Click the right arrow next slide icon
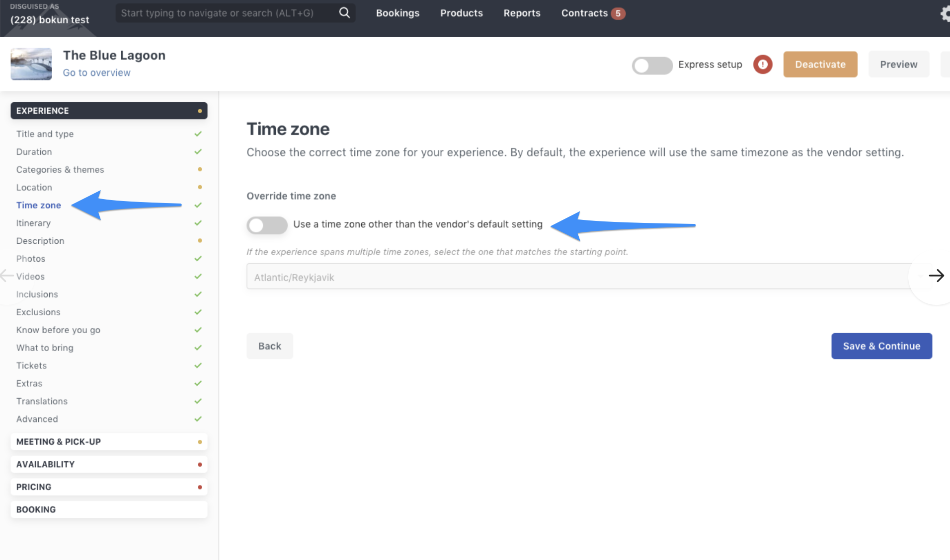 pos(936,276)
